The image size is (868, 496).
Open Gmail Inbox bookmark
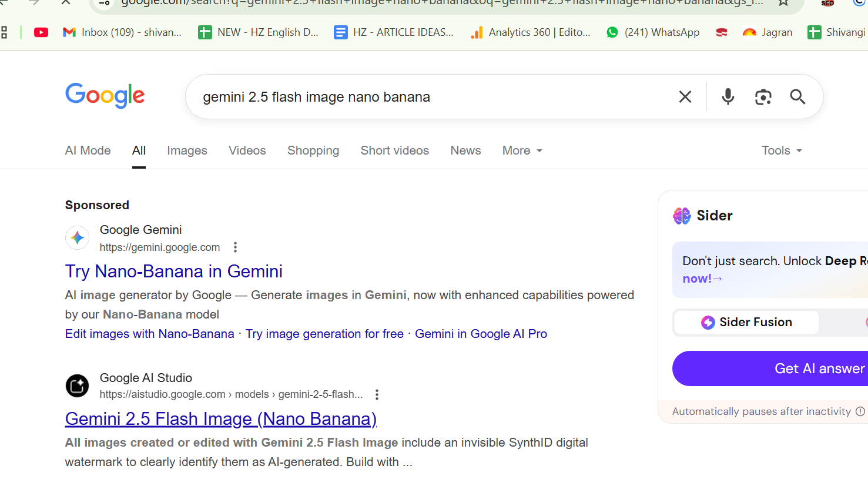point(122,32)
